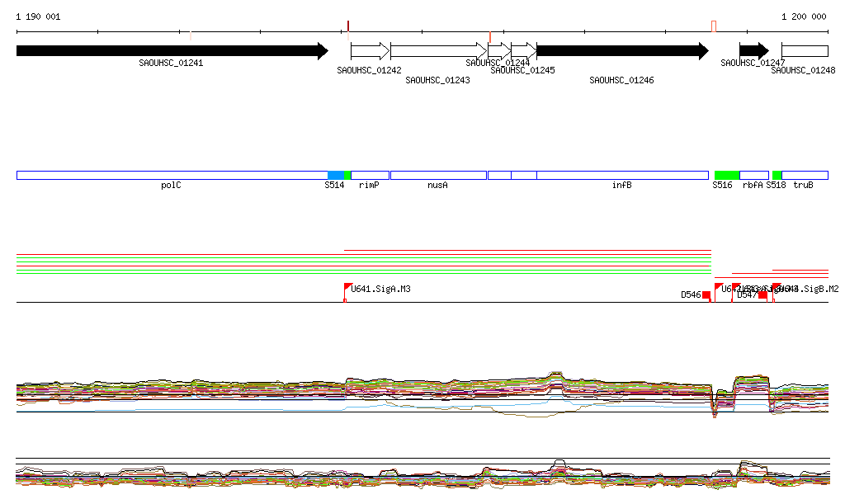Click the SAOUHSC_01248 white gene box
845x504 pixels.
click(x=805, y=51)
